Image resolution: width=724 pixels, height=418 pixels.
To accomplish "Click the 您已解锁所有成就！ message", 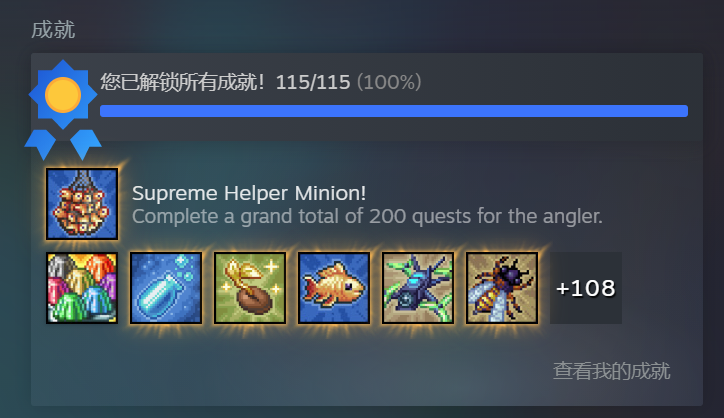I will [183, 82].
